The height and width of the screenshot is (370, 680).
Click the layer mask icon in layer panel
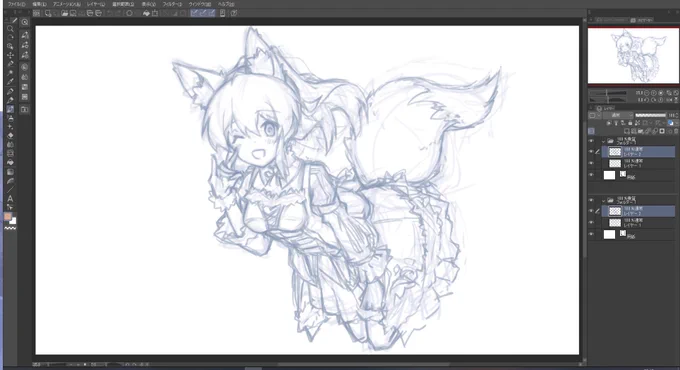point(662,131)
